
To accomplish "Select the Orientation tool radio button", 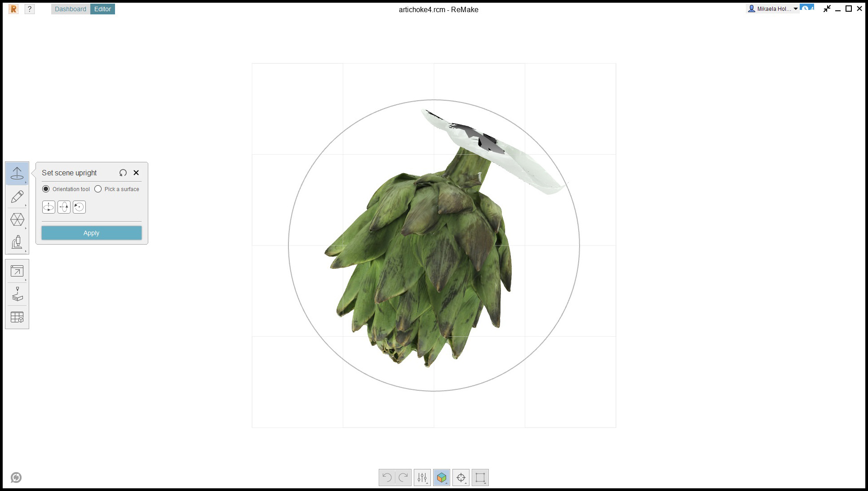I will (x=46, y=189).
